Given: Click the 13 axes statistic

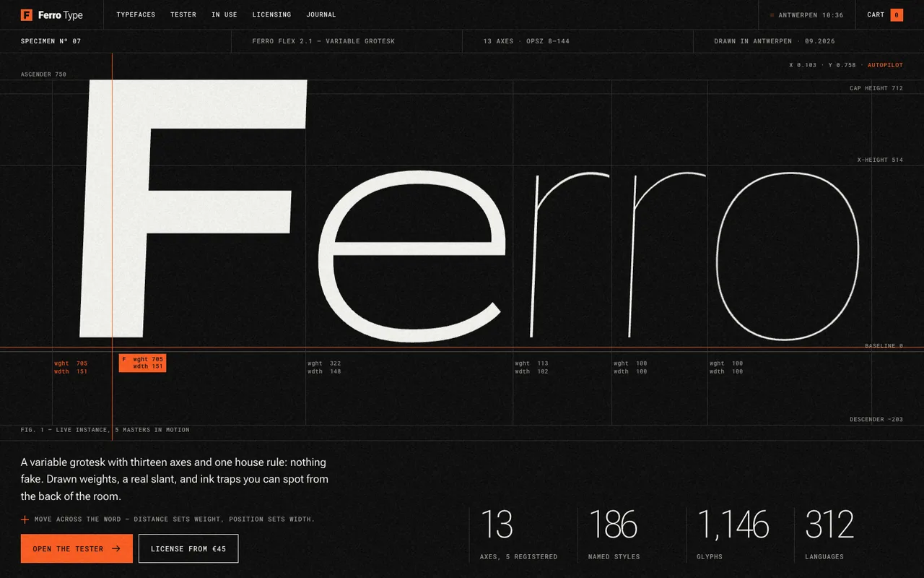Looking at the screenshot, I should 518,535.
